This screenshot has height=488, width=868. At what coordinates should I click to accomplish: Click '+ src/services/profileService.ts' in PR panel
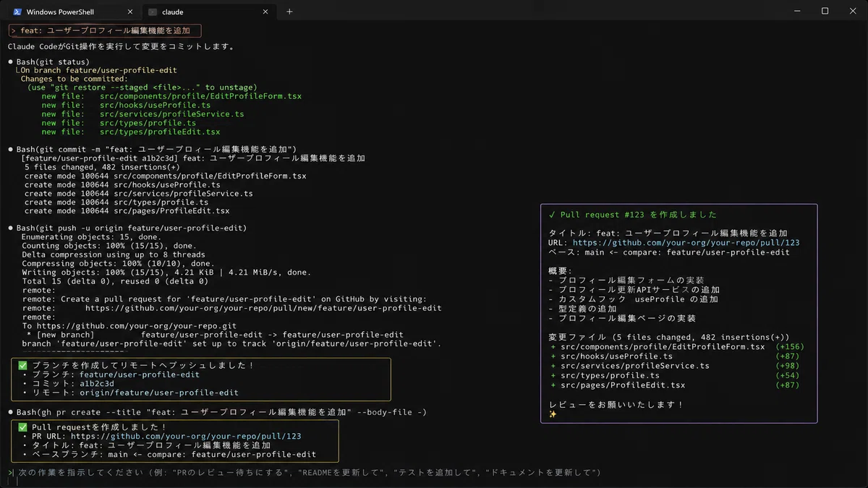pyautogui.click(x=629, y=366)
